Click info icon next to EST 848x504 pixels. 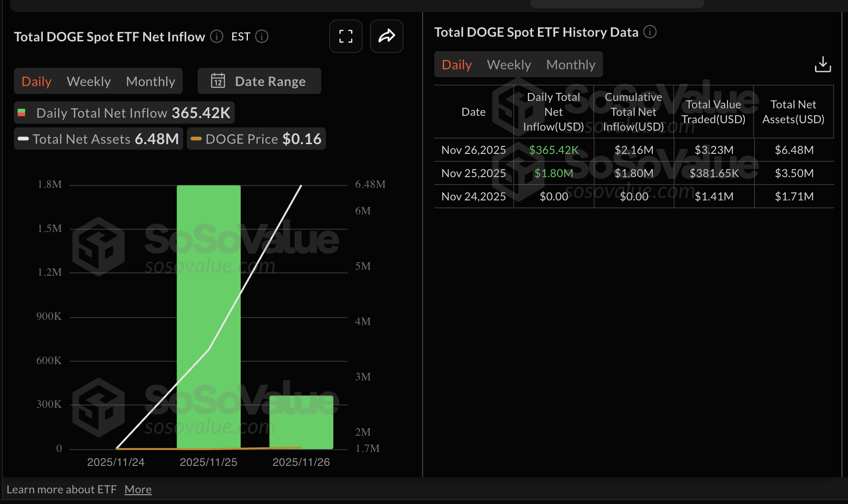(262, 36)
